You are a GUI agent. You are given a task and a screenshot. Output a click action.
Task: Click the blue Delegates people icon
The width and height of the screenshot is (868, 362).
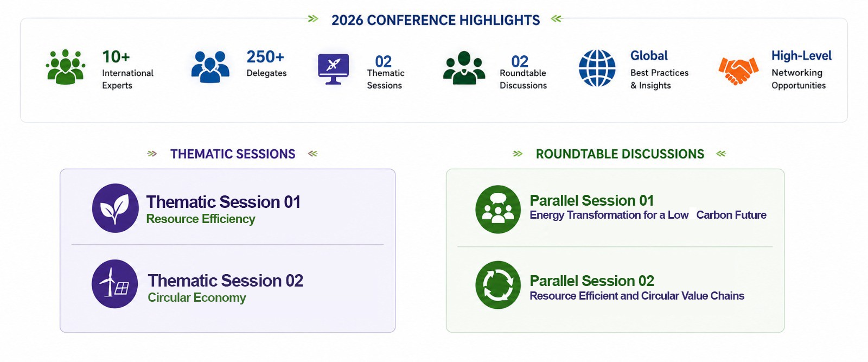(x=210, y=67)
